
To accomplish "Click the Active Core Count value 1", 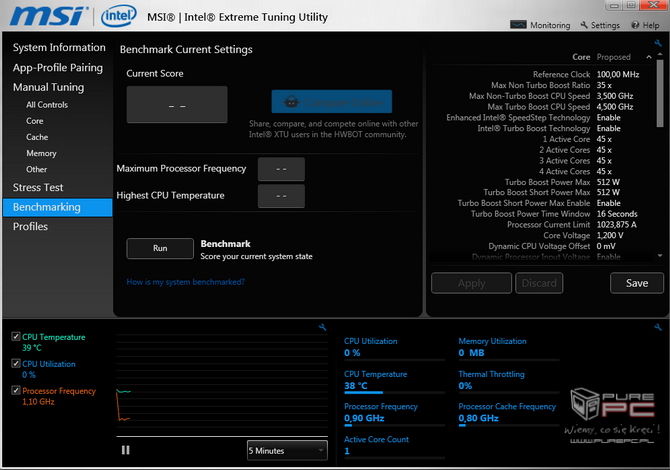I will click(x=347, y=451).
